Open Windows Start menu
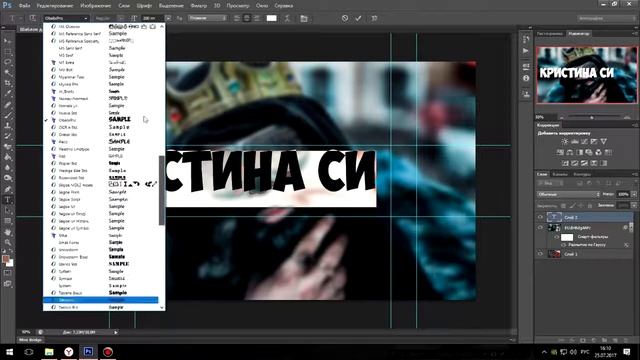640x360 pixels. tap(9, 352)
